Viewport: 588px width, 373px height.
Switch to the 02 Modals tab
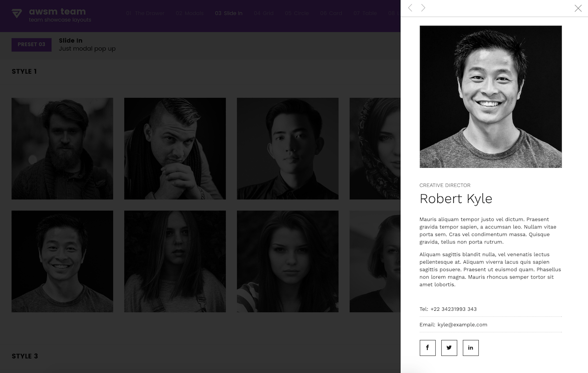[x=190, y=14]
